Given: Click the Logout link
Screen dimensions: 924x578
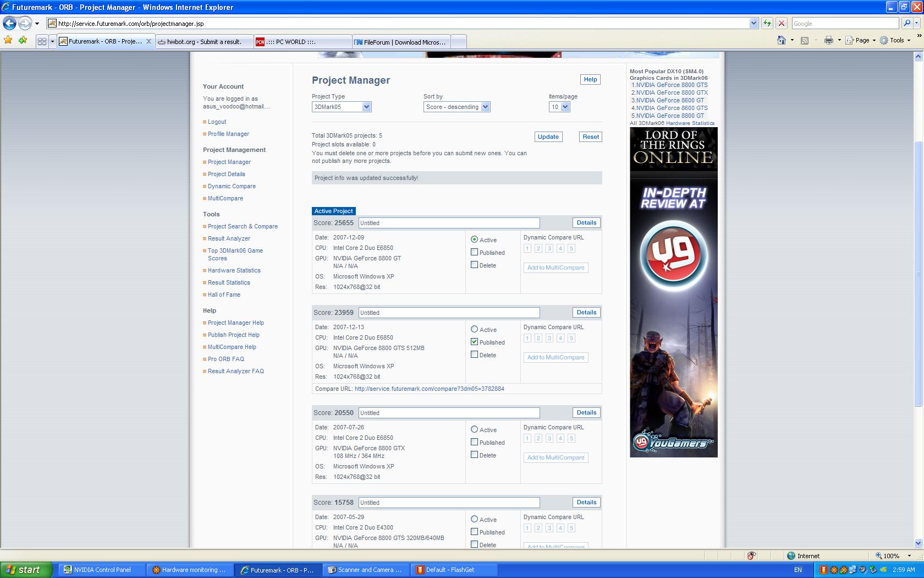Looking at the screenshot, I should click(x=217, y=122).
